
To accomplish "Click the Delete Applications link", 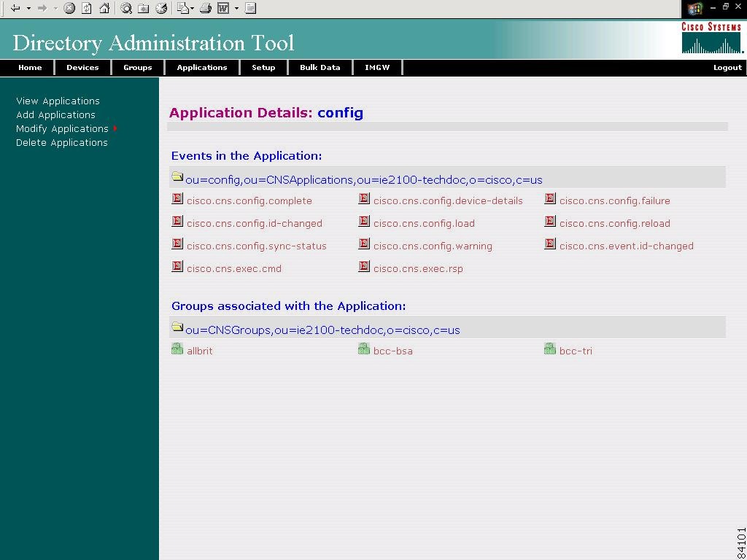I will [61, 142].
